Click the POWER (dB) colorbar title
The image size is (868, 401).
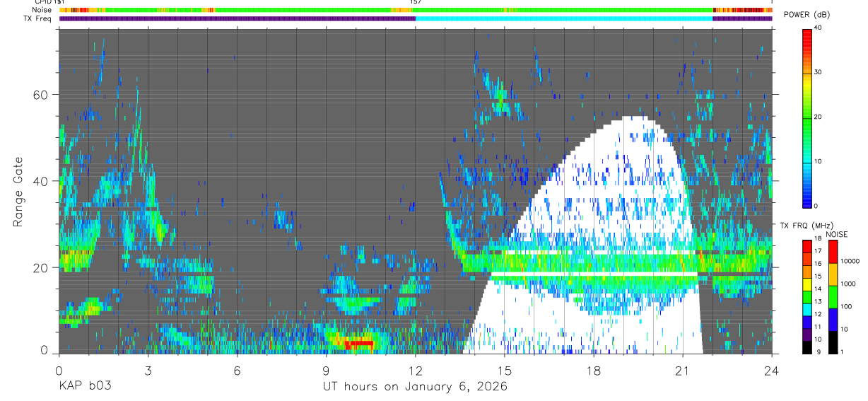coord(807,15)
